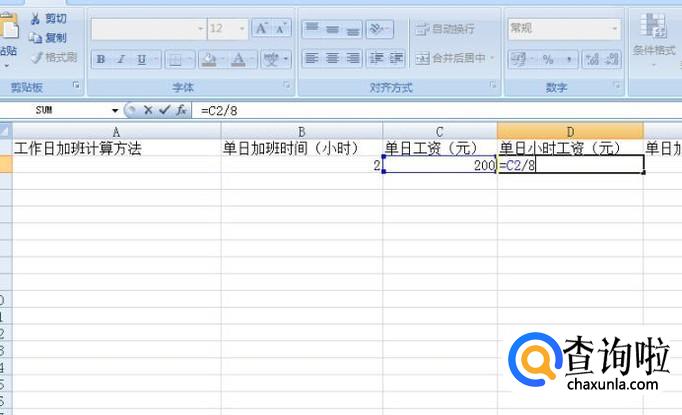Image resolution: width=682 pixels, height=415 pixels.
Task: Click cell B2 containing 2
Action: (x=302, y=164)
